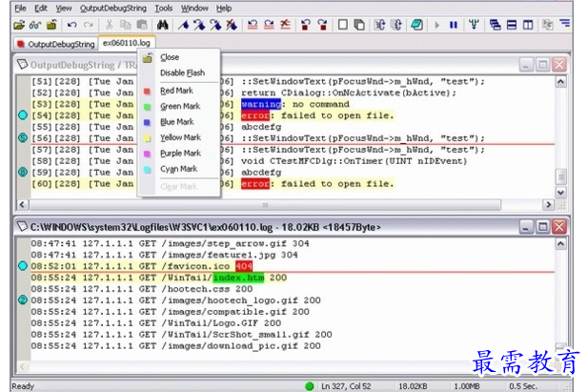
Task: Toggle the cyan bookmark on the 08:52:01 line
Action: point(23,266)
